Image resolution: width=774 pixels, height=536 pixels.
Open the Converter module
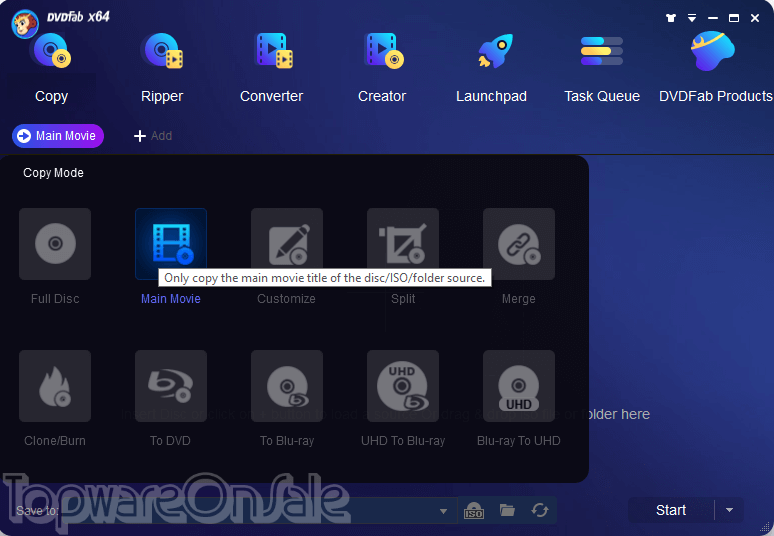click(x=271, y=68)
